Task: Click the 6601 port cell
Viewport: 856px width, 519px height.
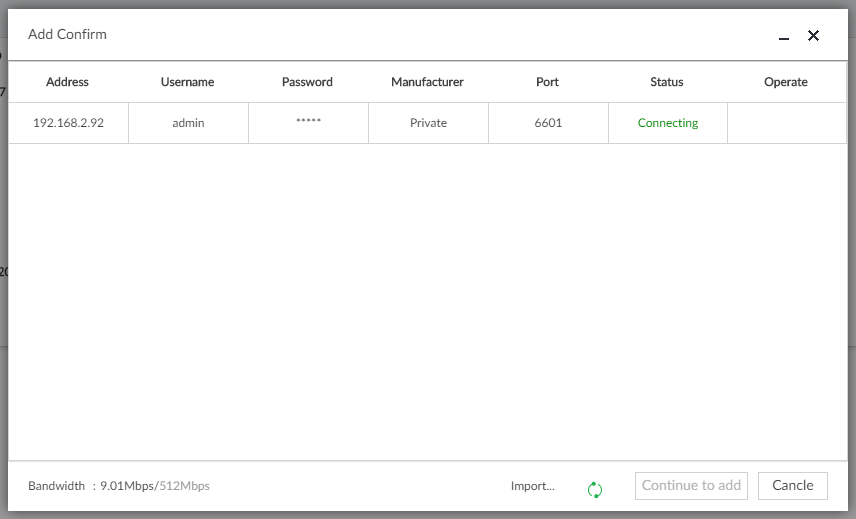Action: 548,123
